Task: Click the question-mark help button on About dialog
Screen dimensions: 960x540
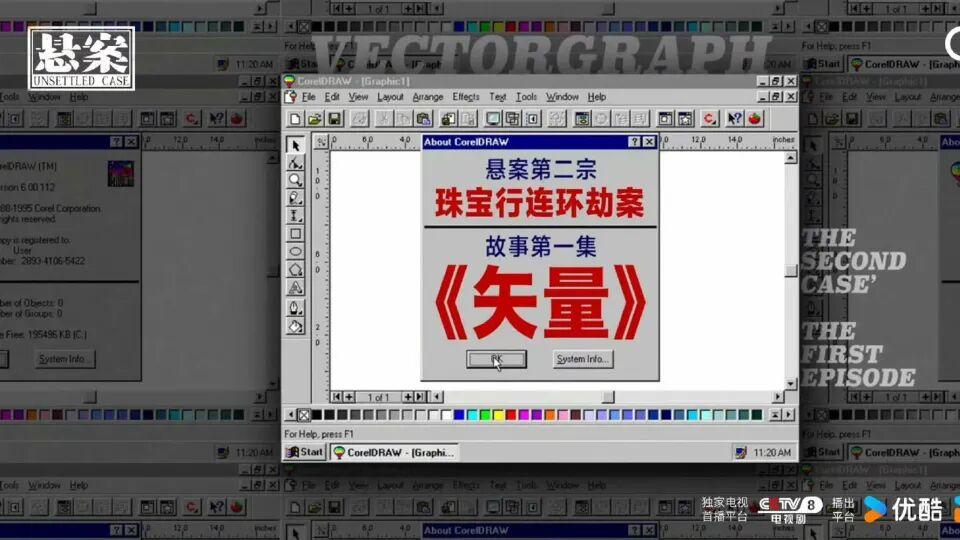Action: (x=634, y=142)
